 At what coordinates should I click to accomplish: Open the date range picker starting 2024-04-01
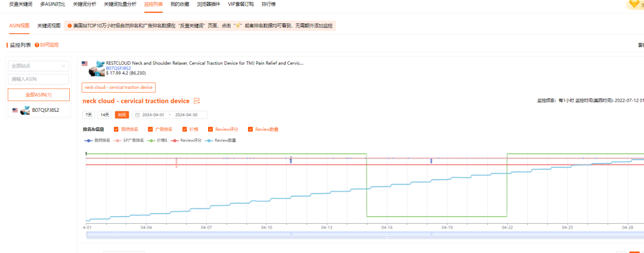(x=171, y=115)
